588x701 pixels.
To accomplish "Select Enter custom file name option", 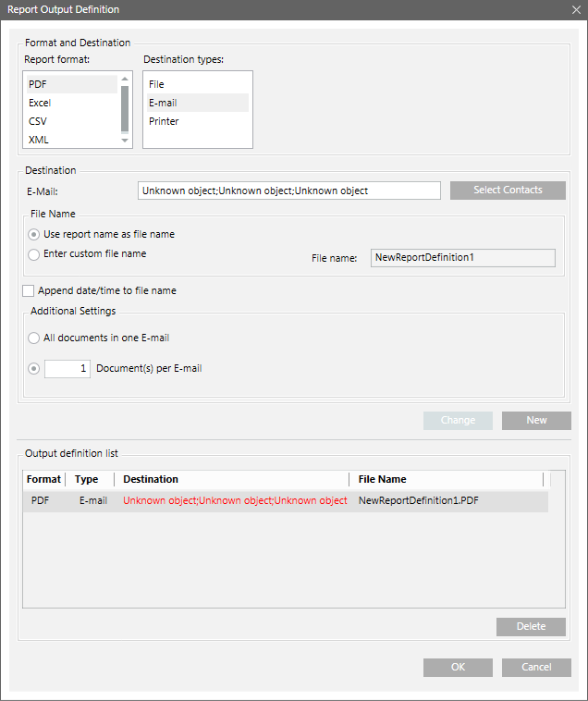I will tap(34, 254).
